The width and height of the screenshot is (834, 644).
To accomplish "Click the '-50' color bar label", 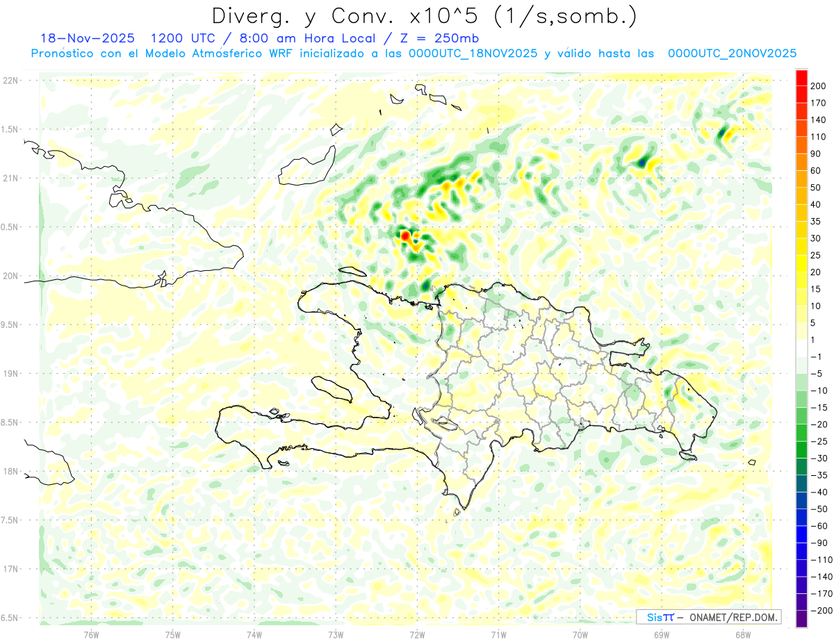I will click(x=819, y=509).
